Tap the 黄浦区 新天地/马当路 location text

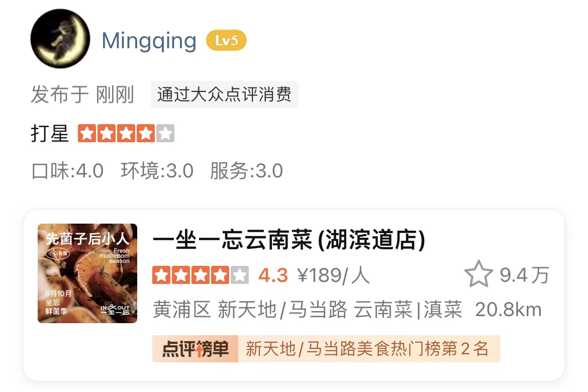250,310
